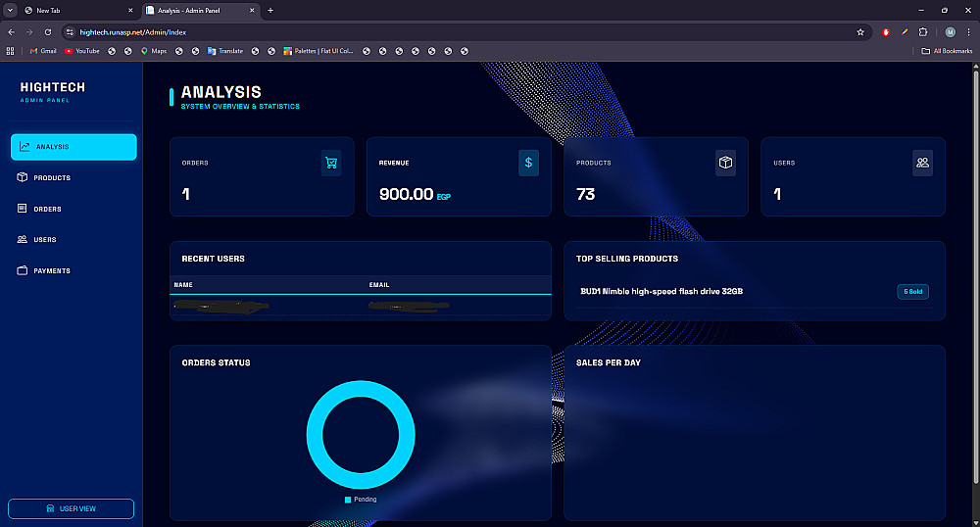The height and width of the screenshot is (527, 980).
Task: Click the Payments wallet icon in sidebar
Action: [22, 270]
